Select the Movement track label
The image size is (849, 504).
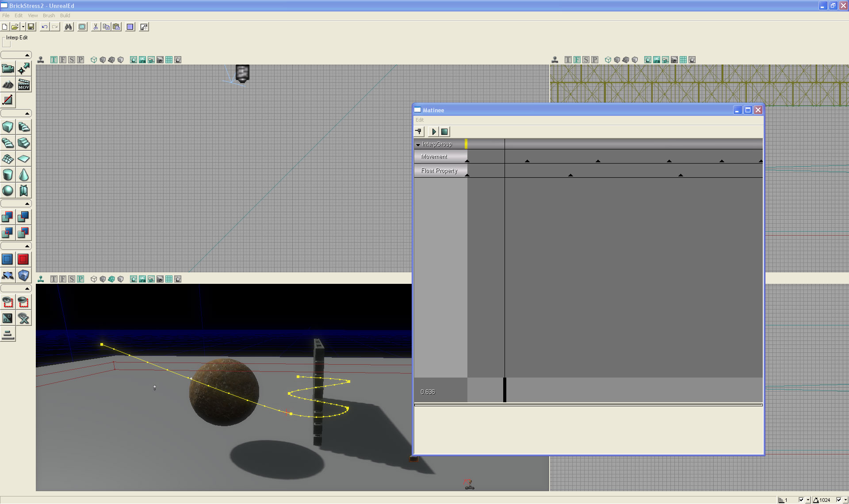point(434,157)
